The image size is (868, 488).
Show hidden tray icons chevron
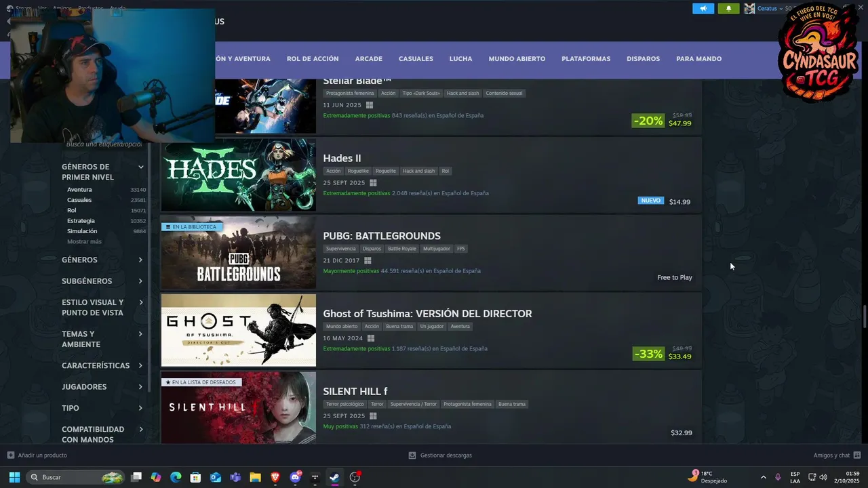pos(763,477)
